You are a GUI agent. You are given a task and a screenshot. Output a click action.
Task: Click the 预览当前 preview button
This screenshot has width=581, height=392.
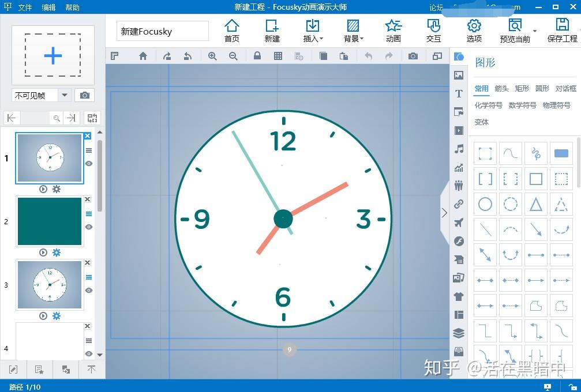click(x=515, y=31)
